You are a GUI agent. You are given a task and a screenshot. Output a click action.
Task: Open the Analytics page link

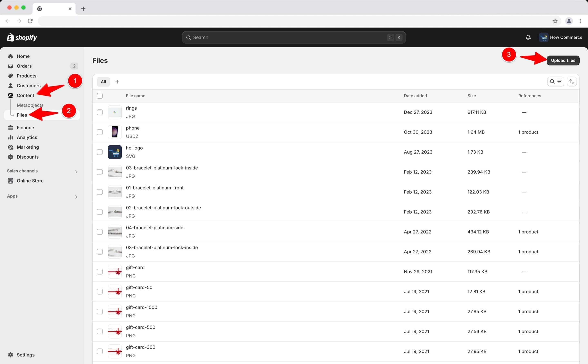tap(27, 137)
